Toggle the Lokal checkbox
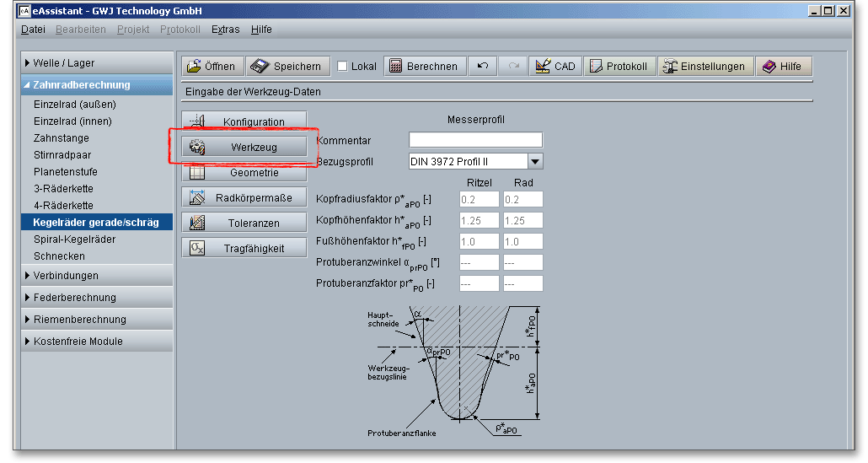The width and height of the screenshot is (868, 463). (343, 67)
